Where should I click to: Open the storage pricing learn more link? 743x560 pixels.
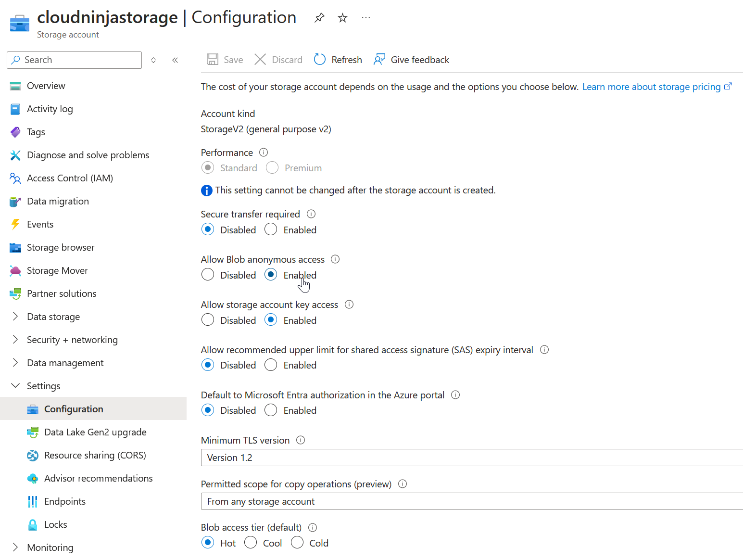(652, 87)
